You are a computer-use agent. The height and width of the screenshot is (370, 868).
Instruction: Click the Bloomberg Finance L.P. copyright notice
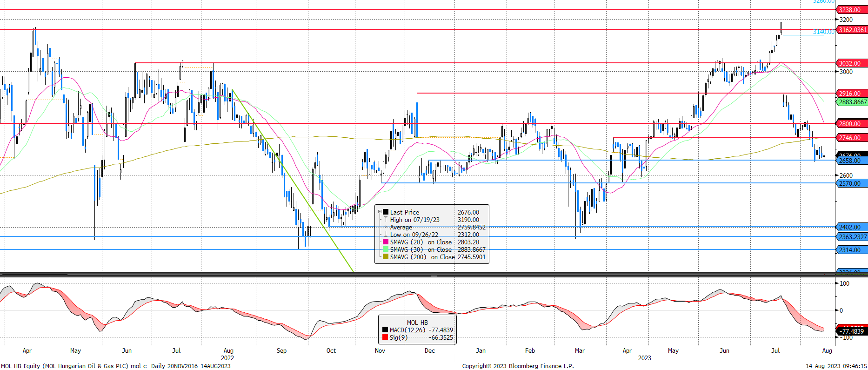518,366
